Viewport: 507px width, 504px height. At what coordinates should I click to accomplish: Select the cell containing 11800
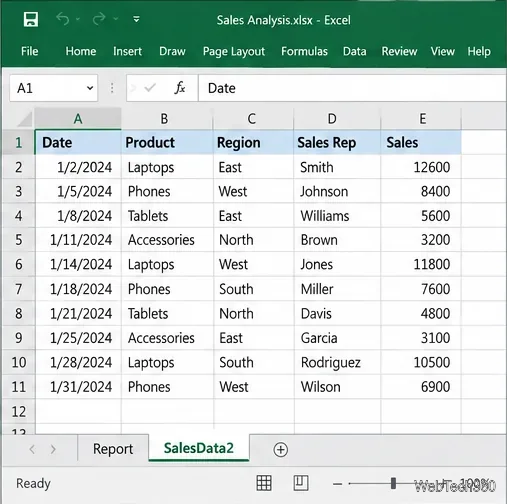pyautogui.click(x=421, y=264)
